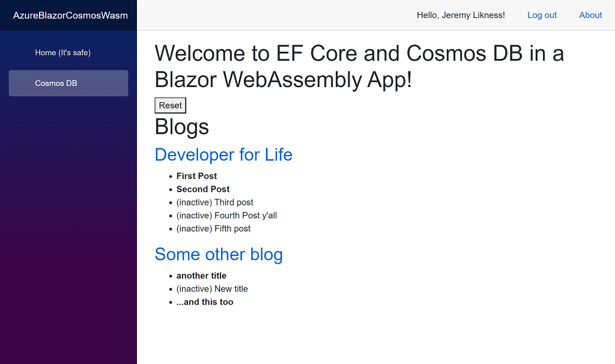Select the Second Post entry
Viewport: 615px width, 364px height.
[202, 189]
